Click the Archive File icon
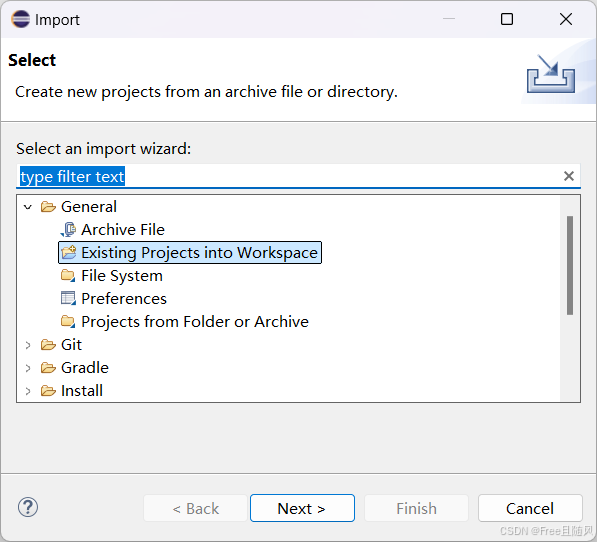 point(69,230)
